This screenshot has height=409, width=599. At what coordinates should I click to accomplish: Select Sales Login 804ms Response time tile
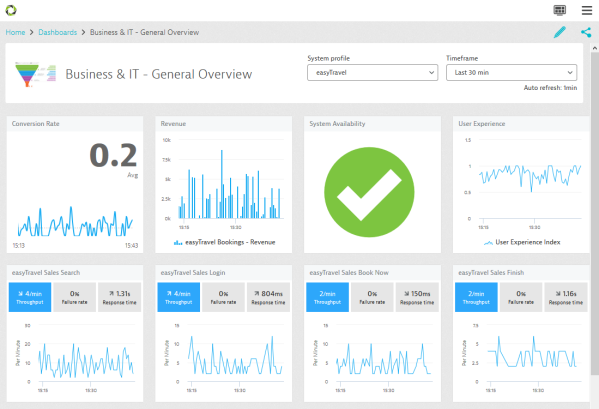(268, 297)
